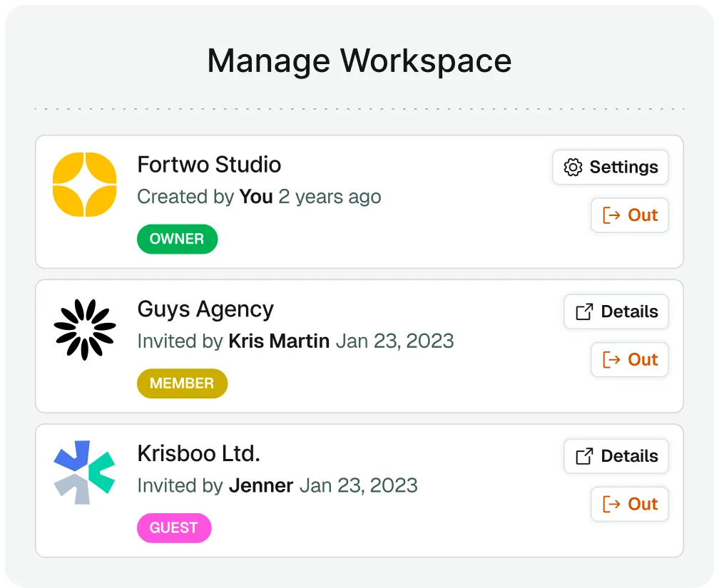
Task: Select the Guys Agency workspace name
Action: click(205, 309)
